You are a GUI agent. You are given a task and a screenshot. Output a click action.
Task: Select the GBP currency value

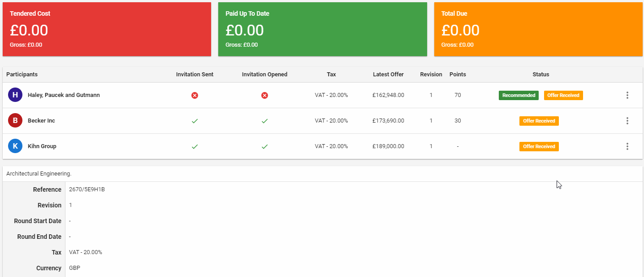click(x=74, y=268)
